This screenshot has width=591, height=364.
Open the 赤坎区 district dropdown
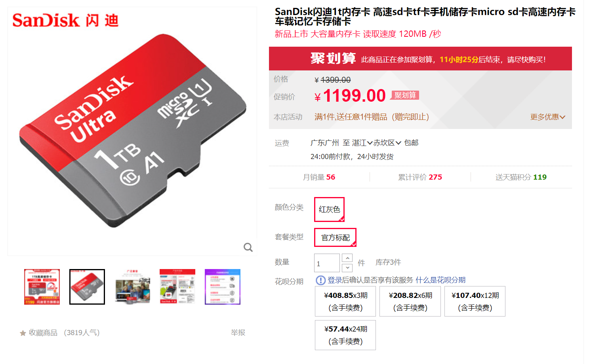point(387,143)
